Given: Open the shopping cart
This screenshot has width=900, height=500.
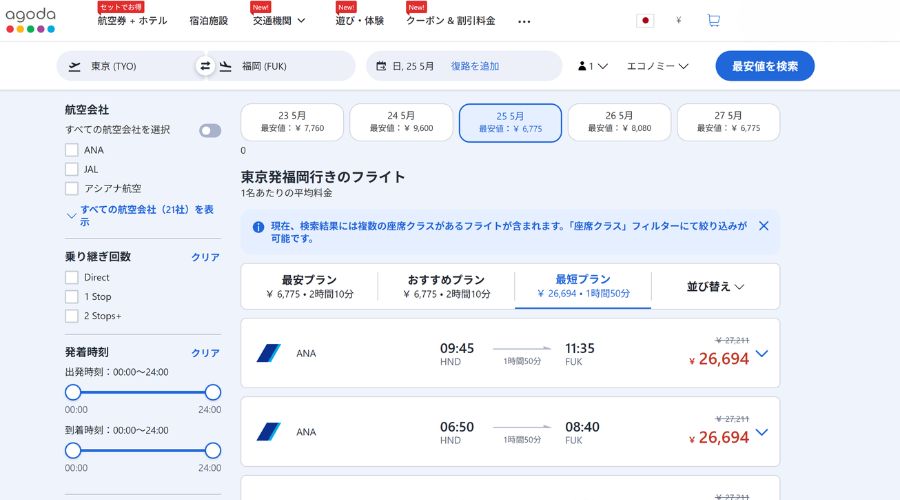Looking at the screenshot, I should pyautogui.click(x=713, y=21).
